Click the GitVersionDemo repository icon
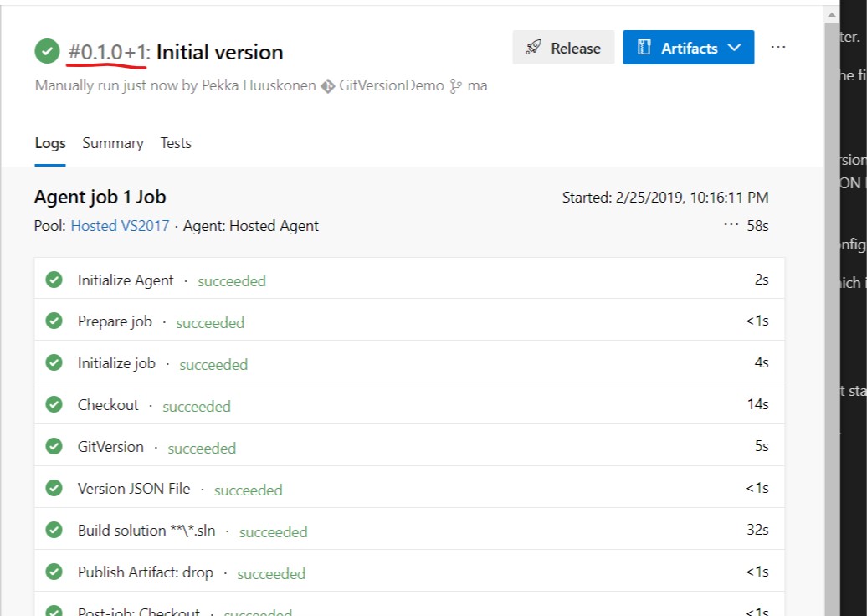Screen dimensions: 867x616 point(328,86)
